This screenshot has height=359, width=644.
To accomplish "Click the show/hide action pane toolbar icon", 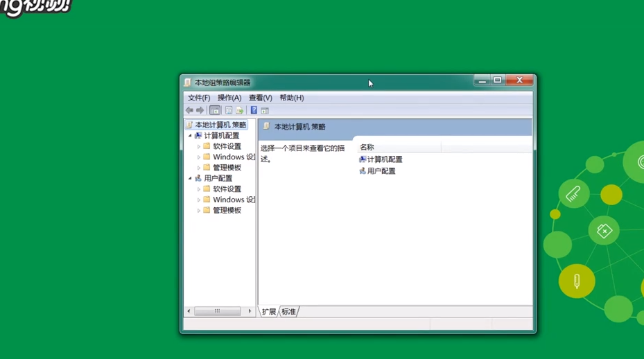I will pos(265,110).
